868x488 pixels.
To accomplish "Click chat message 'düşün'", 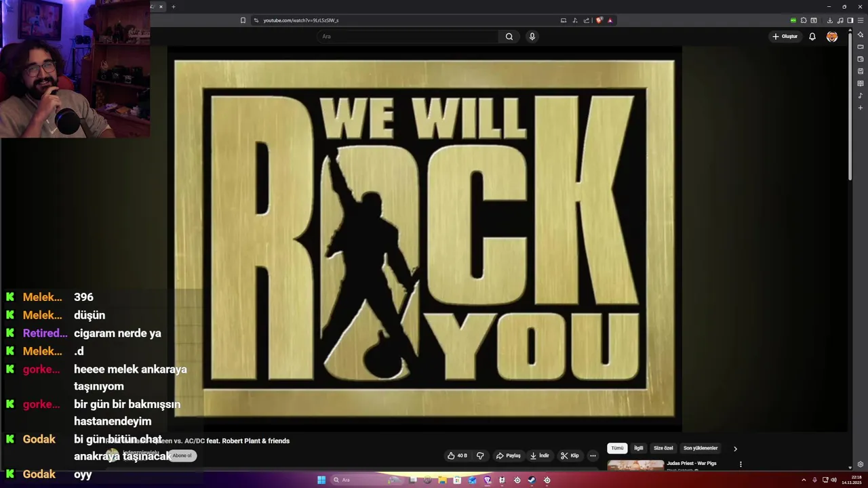I will [x=90, y=315].
